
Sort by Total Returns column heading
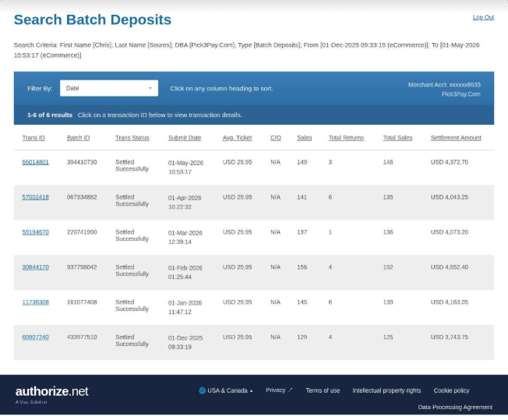(x=346, y=138)
